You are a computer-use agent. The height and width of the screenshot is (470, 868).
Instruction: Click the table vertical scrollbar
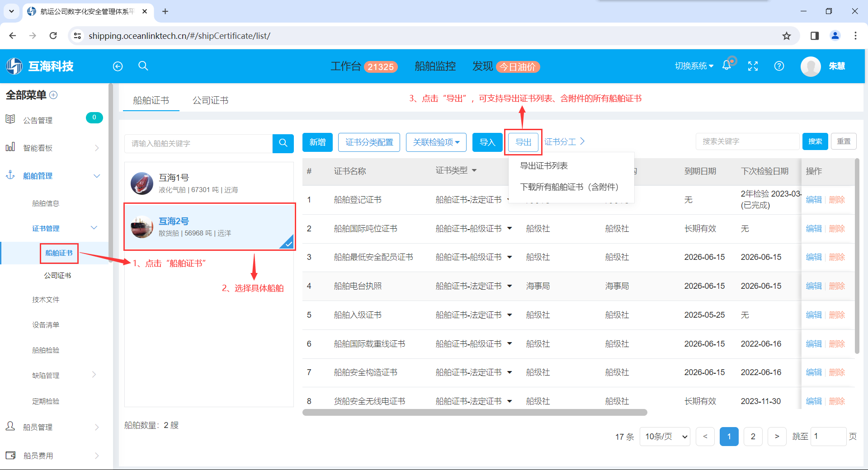tap(857, 256)
